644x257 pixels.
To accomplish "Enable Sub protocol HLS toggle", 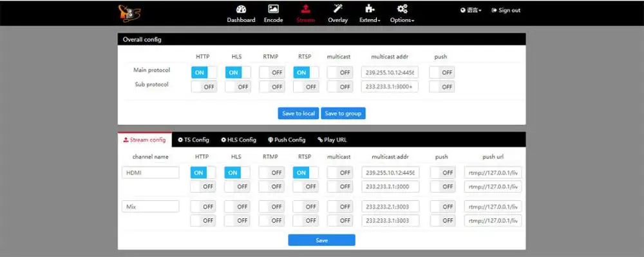I will click(x=238, y=87).
